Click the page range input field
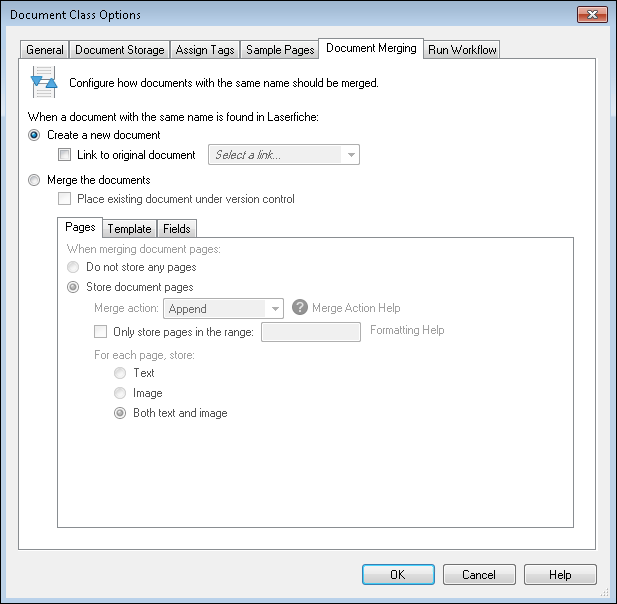 [311, 332]
